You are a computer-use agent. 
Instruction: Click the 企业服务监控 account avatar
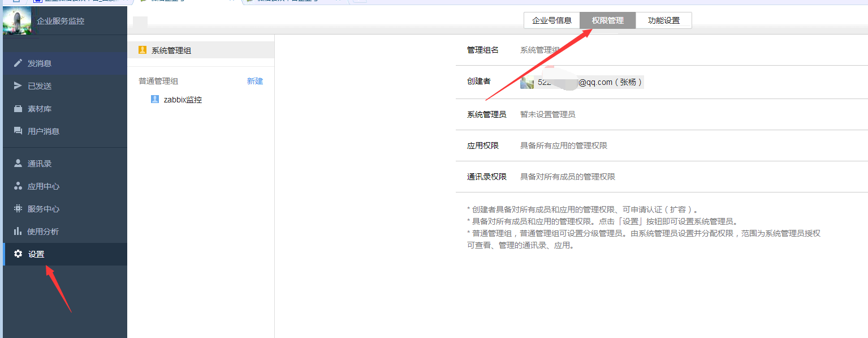coord(17,22)
